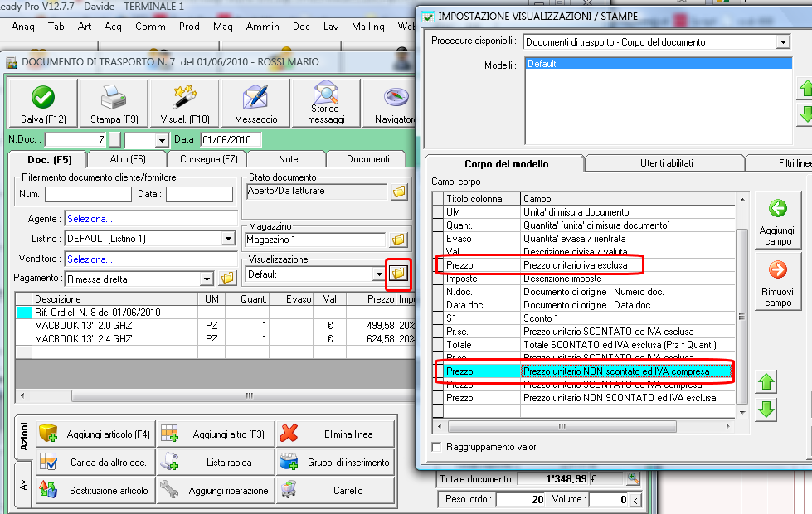Image resolution: width=812 pixels, height=514 pixels.
Task: Move field up with green arrow in Campi corpo
Action: coord(766,382)
